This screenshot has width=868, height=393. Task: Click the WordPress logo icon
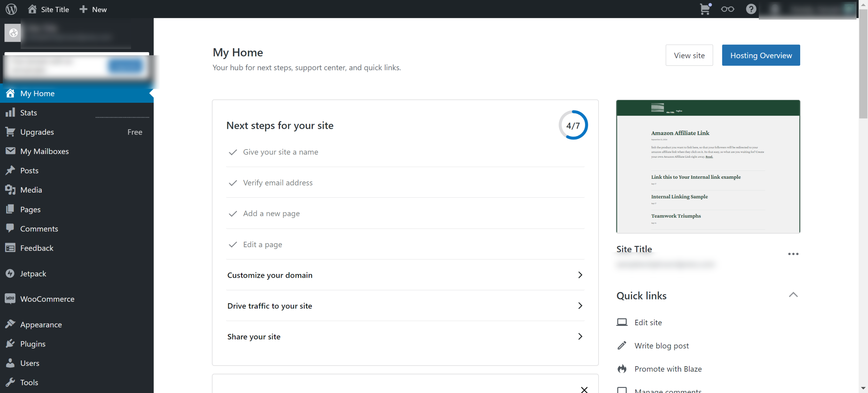(11, 9)
